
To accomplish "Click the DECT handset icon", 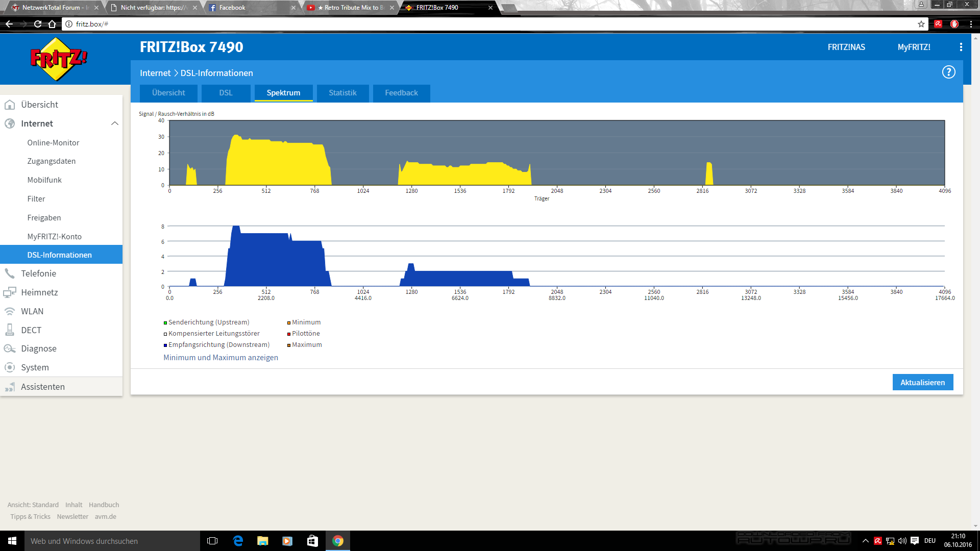I will 10,330.
